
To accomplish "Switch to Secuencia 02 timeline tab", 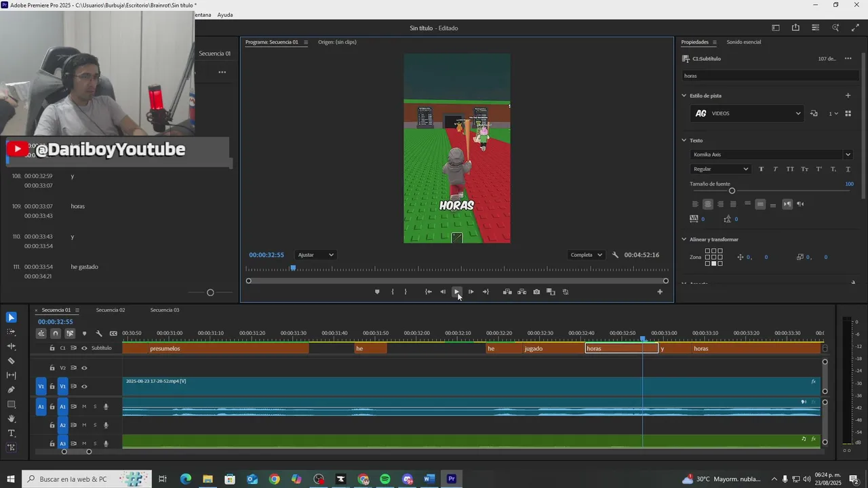I will 111,310.
